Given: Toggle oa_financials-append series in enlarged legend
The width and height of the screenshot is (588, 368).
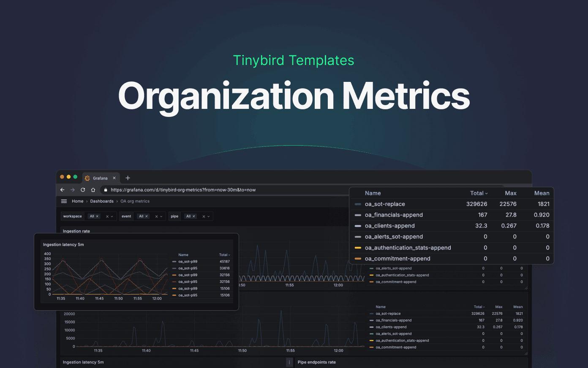Looking at the screenshot, I should pos(394,215).
